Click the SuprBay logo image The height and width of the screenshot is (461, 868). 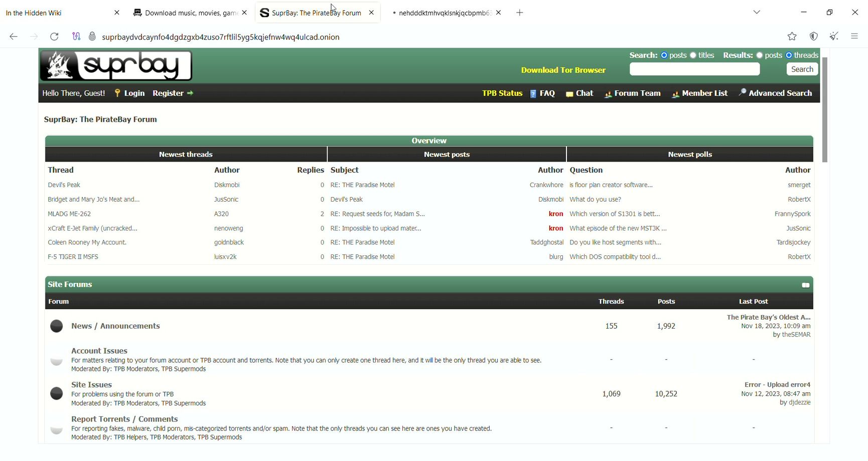coord(116,66)
